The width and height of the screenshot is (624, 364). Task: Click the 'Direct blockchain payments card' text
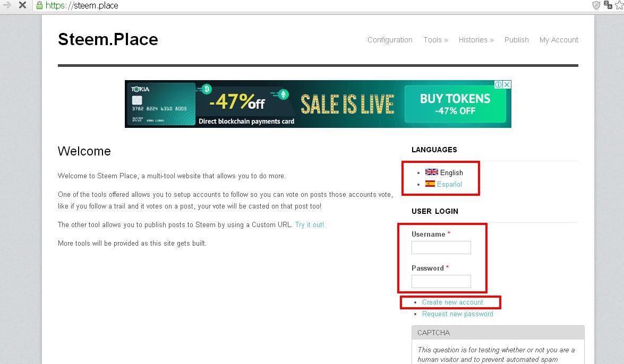pyautogui.click(x=246, y=122)
